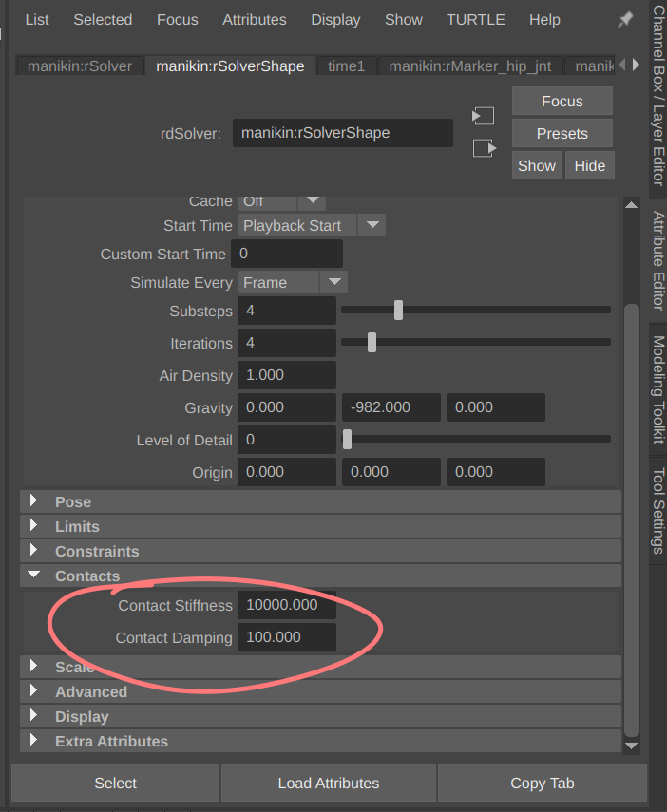Click the go to input connection icon
The width and height of the screenshot is (667, 812).
(483, 116)
